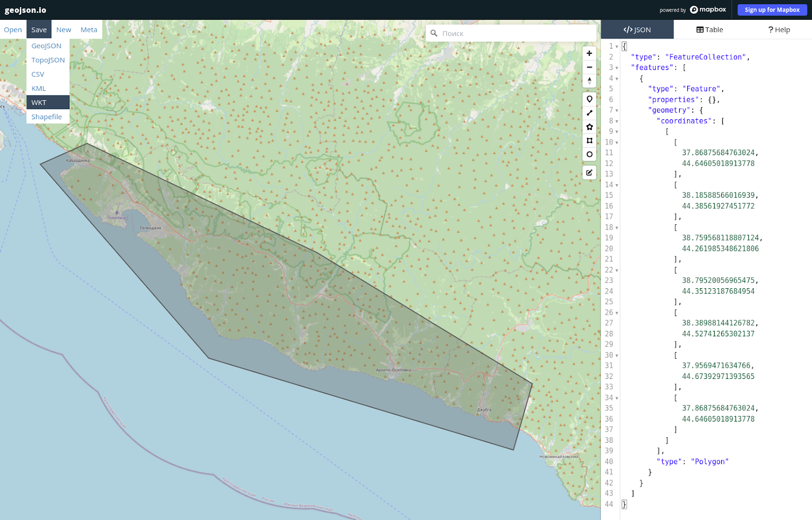Click the "FeatureCollection" value in editor

click(x=705, y=57)
